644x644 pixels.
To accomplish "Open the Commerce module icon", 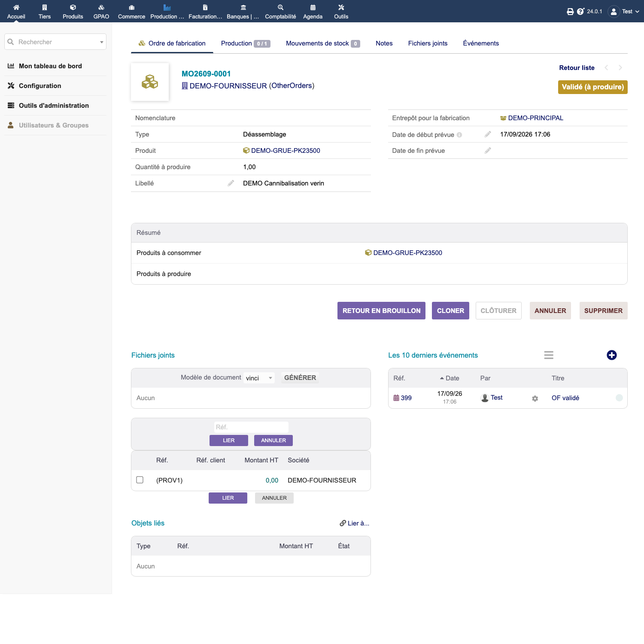I will point(132,7).
